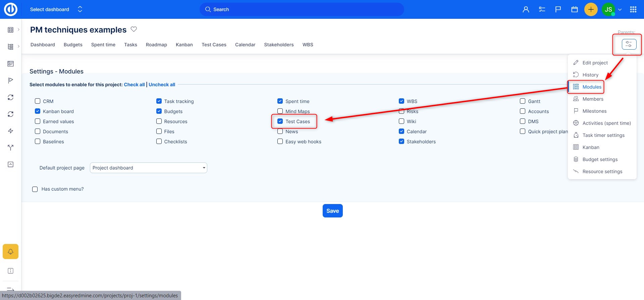Click the Uncheck all link
Screen dimensions: 644x300
coord(162,85)
